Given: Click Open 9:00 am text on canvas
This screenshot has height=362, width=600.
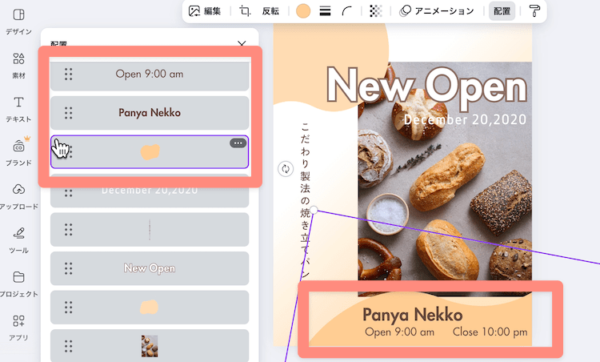Looking at the screenshot, I should [x=399, y=332].
